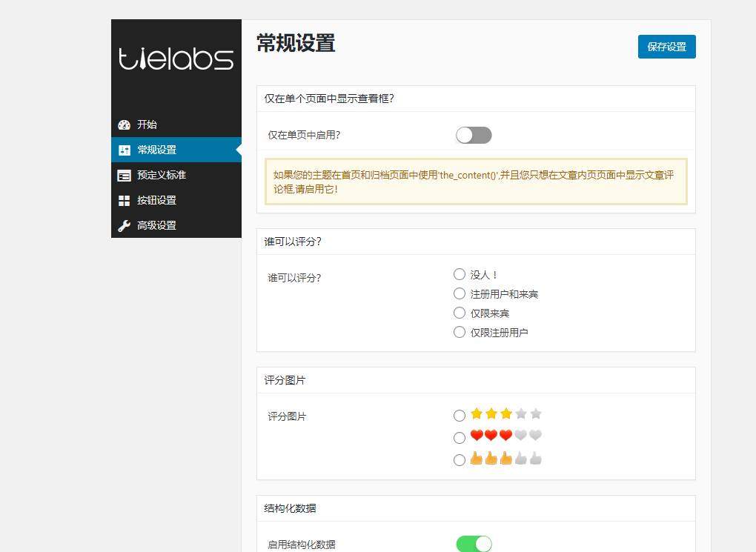Select the 常规设置 menu item
756x552 pixels.
point(176,150)
